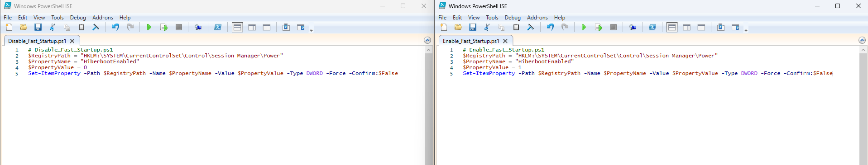The image size is (868, 165).
Task: Click Stop Operation square in right ISE window
Action: [614, 28]
